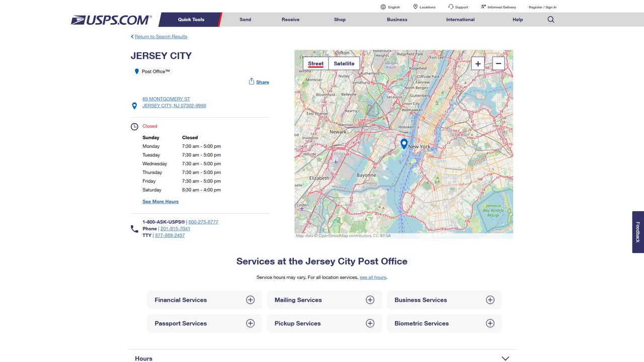The width and height of the screenshot is (644, 362).
Task: Open the Quick Tools menu
Action: pos(191,20)
